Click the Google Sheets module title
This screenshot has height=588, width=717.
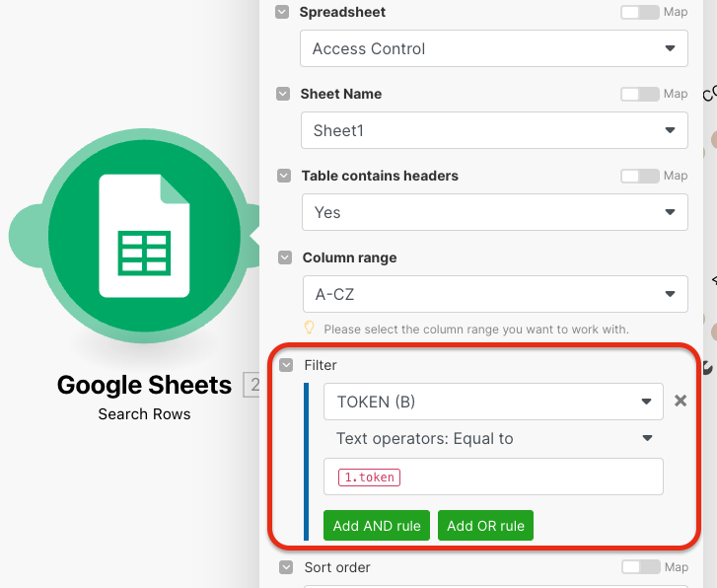click(144, 385)
